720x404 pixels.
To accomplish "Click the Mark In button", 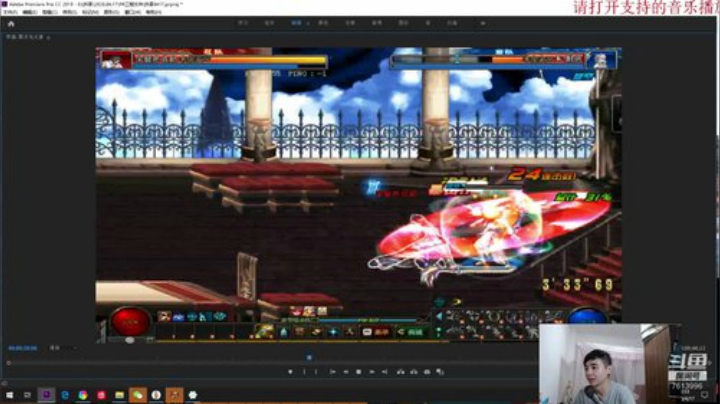I will (x=304, y=372).
